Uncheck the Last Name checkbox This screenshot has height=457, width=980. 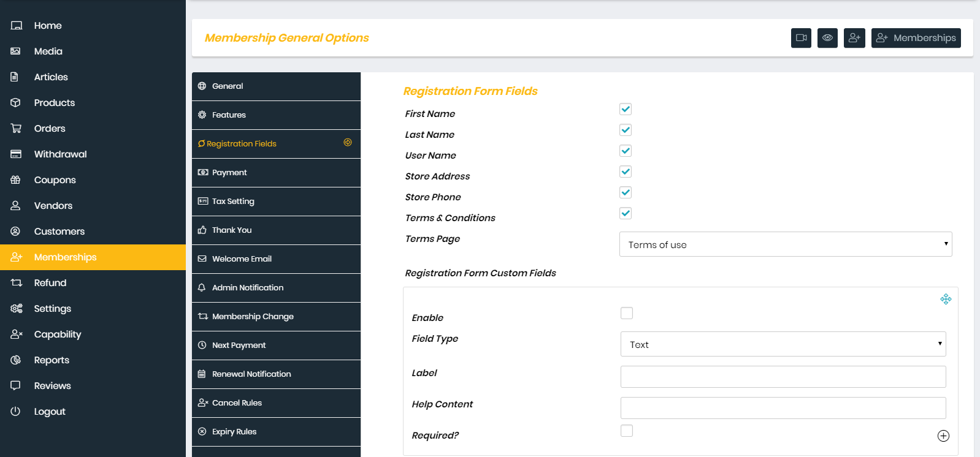point(626,130)
